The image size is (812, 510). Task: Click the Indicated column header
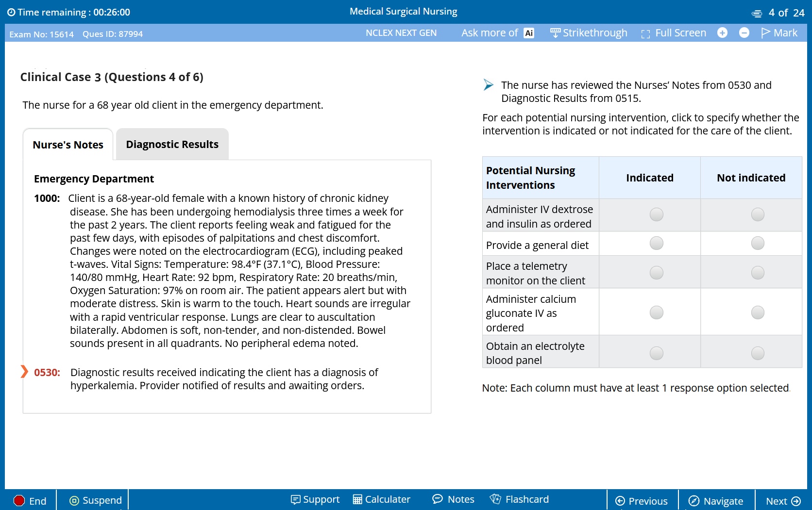[650, 178]
